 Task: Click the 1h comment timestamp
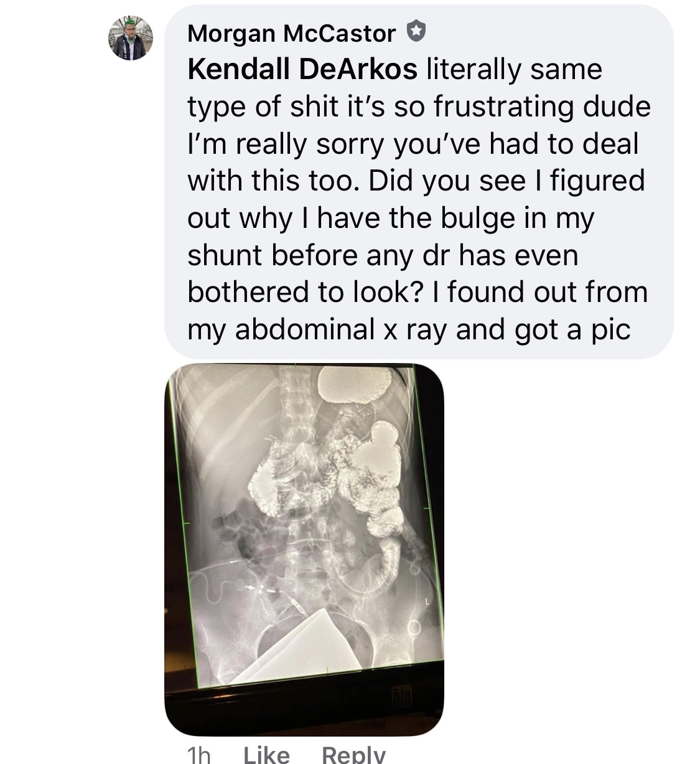pyautogui.click(x=199, y=755)
